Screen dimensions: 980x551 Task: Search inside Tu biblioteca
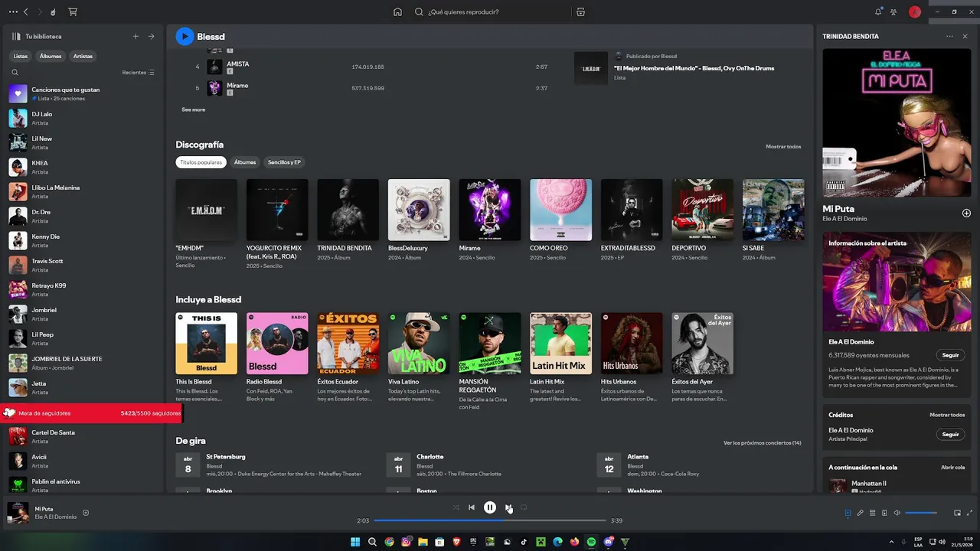click(15, 73)
